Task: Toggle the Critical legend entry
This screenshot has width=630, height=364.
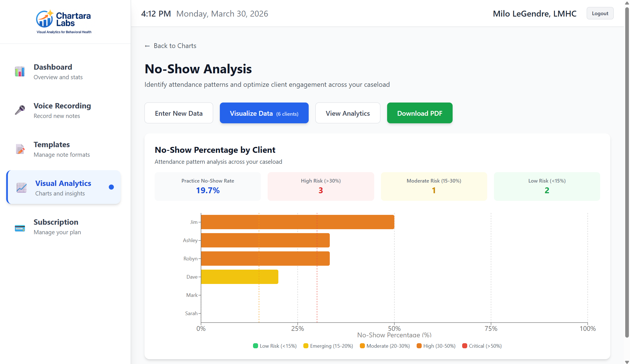Action: click(482, 346)
